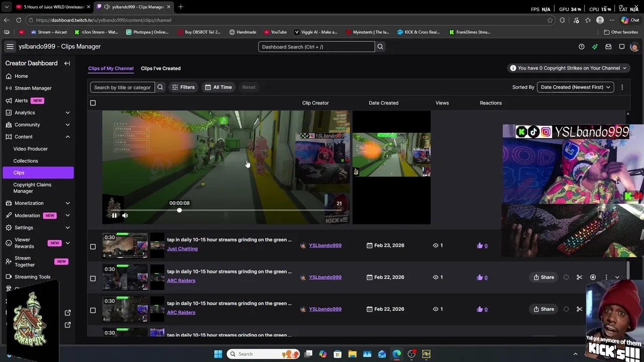Click the dashboard search magnifier button

coord(380,47)
